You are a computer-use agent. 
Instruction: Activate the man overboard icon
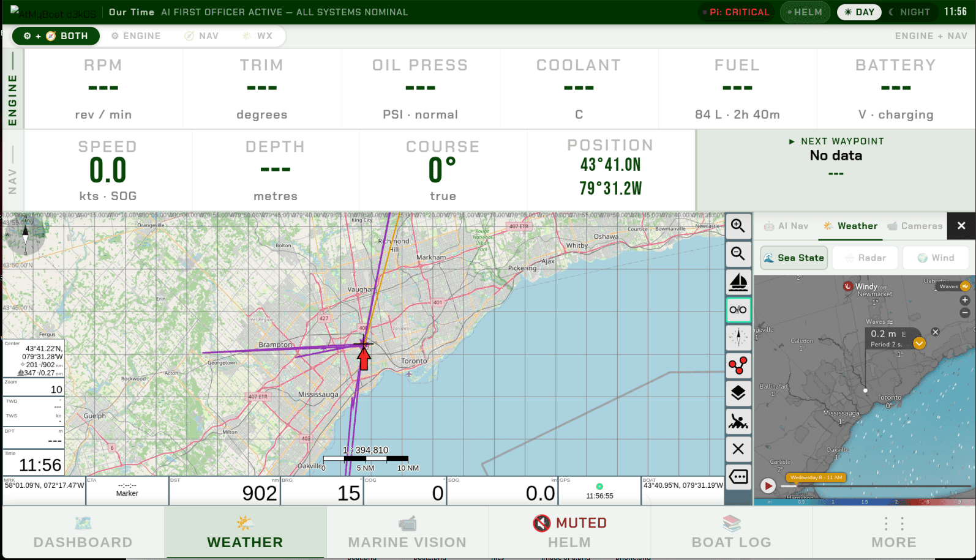[x=738, y=421]
